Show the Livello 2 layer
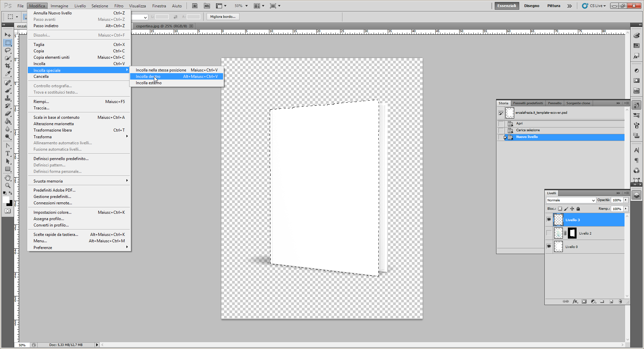 pos(549,233)
